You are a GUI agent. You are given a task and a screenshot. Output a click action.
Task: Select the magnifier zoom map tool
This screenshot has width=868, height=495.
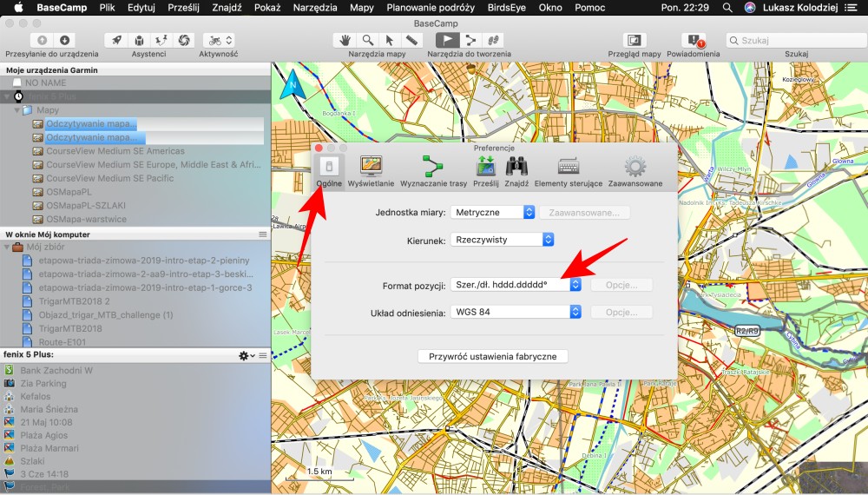367,40
